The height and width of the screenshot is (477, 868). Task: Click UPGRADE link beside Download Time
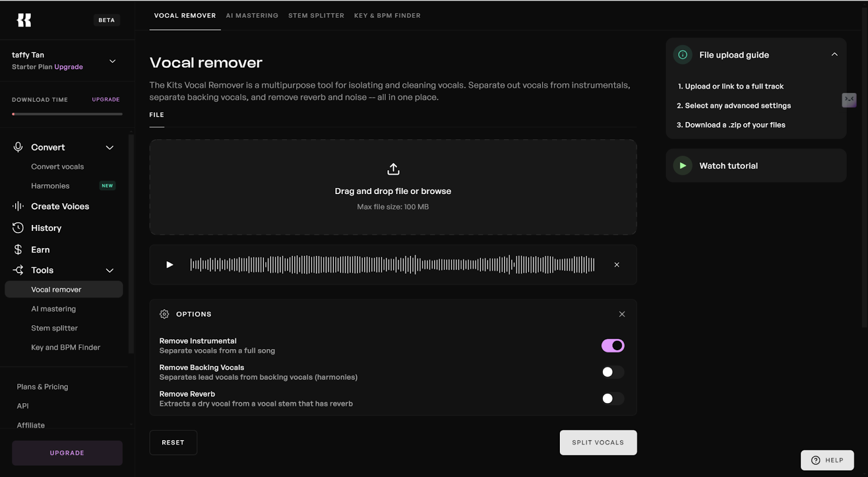tap(106, 99)
